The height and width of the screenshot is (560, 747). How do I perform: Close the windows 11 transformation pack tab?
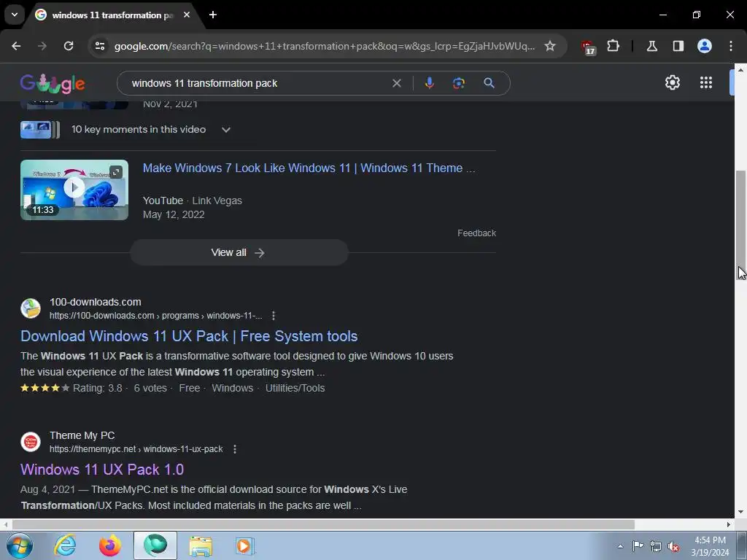pos(187,15)
